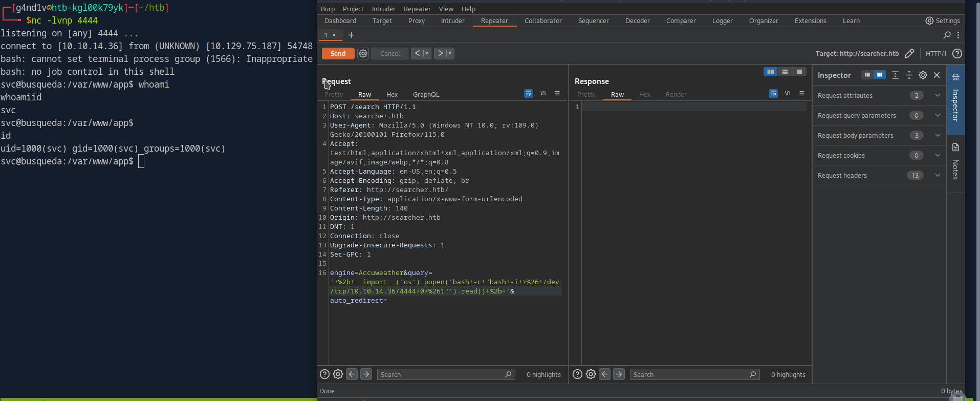This screenshot has width=980, height=401.
Task: Toggle non-printable characters in Request editor
Action: [x=543, y=93]
